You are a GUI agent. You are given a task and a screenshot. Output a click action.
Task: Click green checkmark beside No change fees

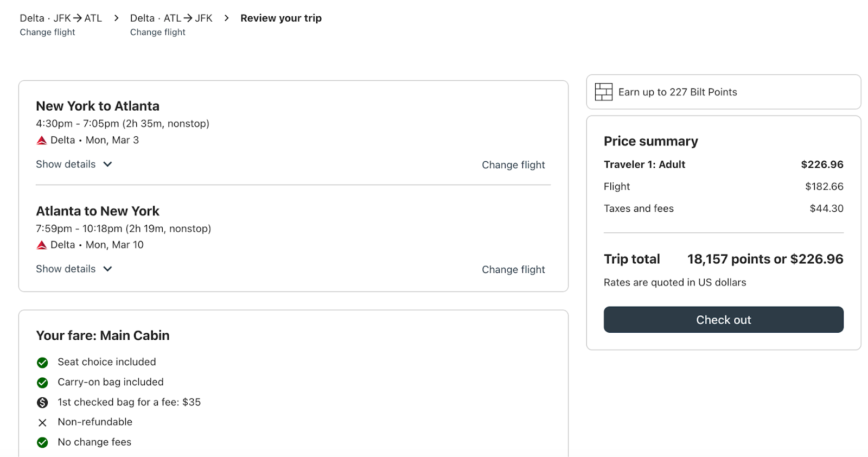[x=42, y=443]
